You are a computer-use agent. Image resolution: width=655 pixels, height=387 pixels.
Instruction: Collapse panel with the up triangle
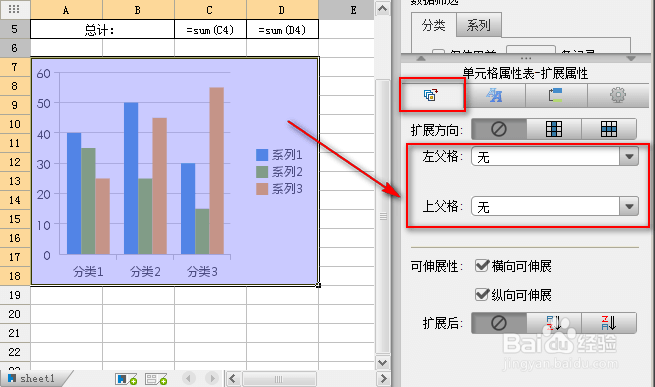421,58
